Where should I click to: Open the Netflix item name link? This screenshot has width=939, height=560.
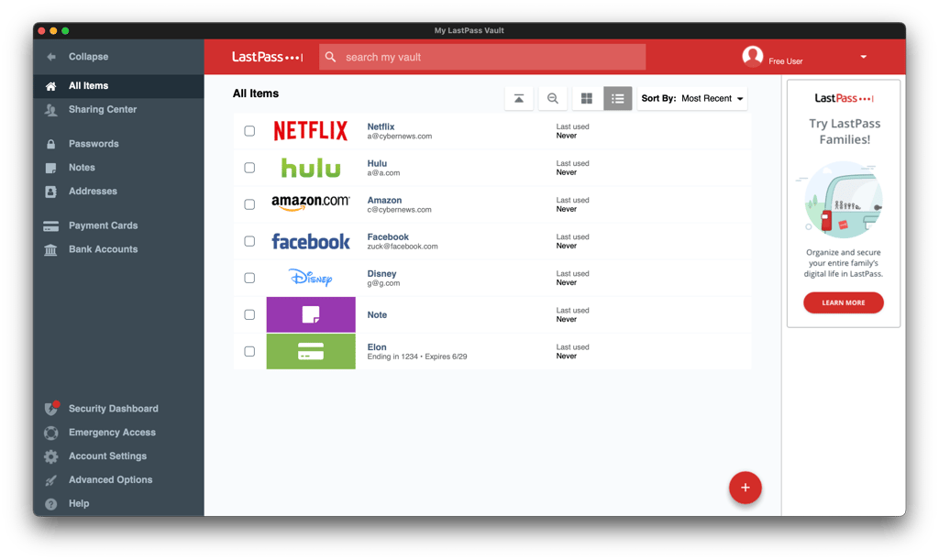pos(381,126)
